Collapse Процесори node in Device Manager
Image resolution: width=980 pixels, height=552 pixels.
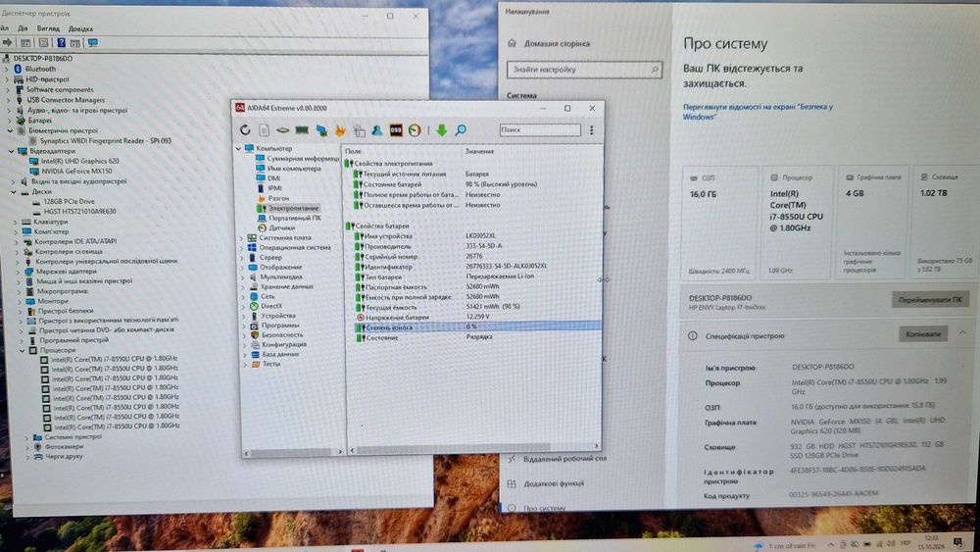click(22, 351)
